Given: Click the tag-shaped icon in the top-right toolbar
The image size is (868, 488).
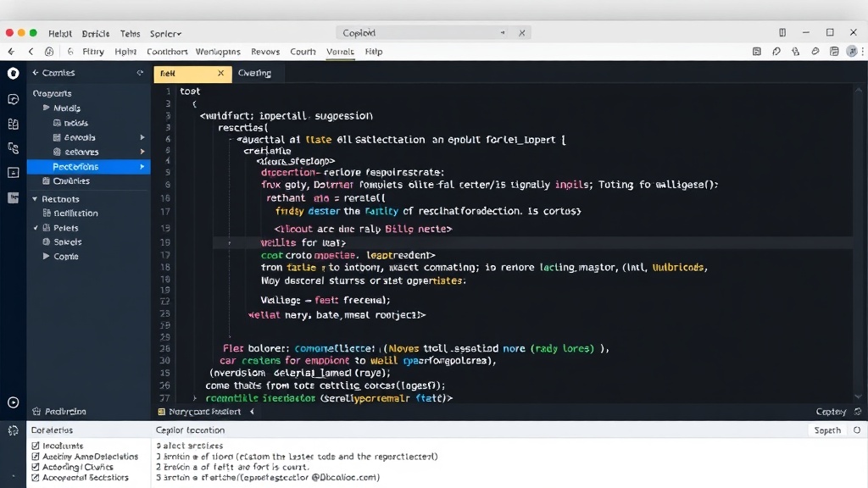Looking at the screenshot, I should tap(815, 52).
